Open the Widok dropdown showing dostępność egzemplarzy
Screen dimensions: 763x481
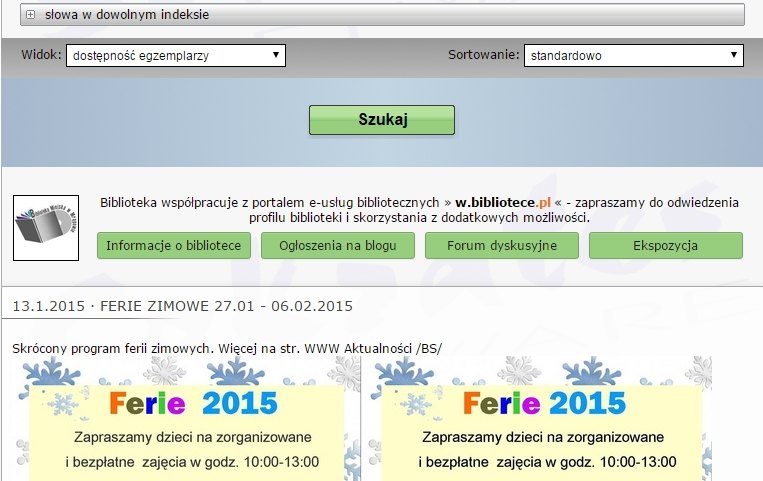176,56
